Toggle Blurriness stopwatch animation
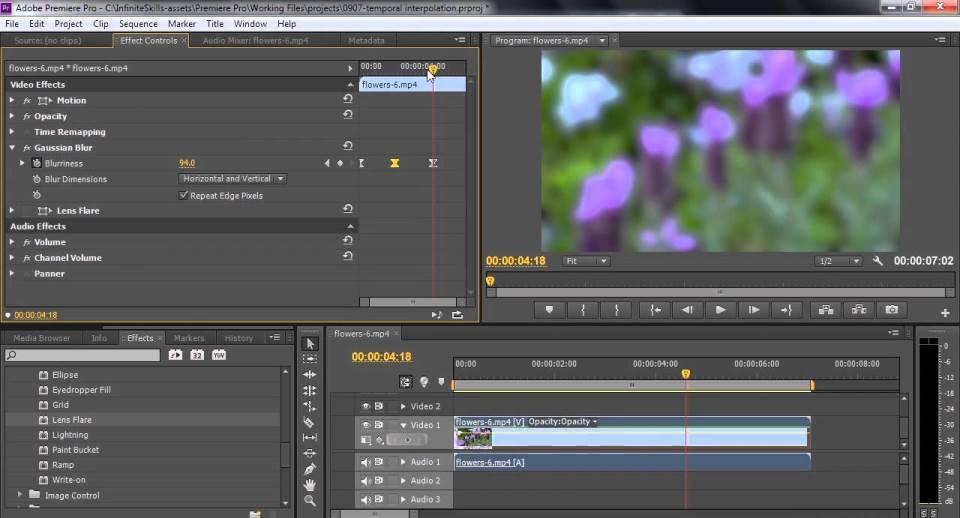 click(x=36, y=163)
